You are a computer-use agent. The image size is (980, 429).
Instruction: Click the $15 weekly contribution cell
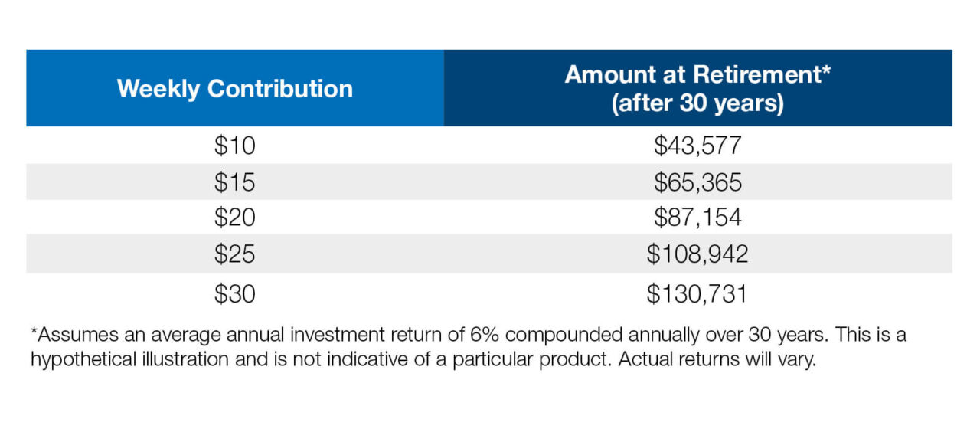point(234,182)
